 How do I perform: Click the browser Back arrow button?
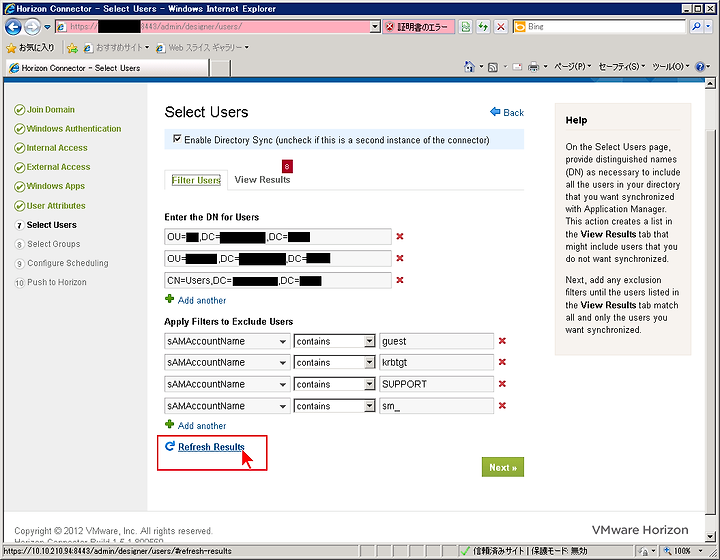pos(13,27)
